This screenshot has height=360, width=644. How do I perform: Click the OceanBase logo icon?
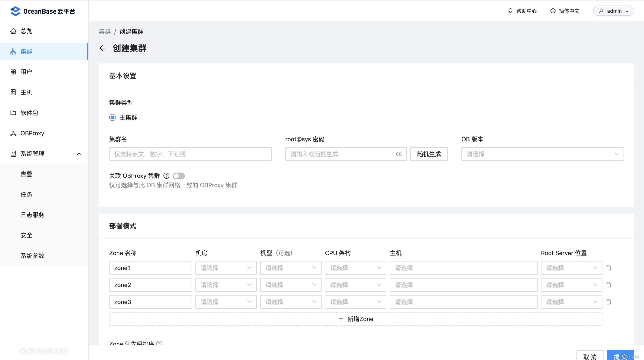[16, 11]
